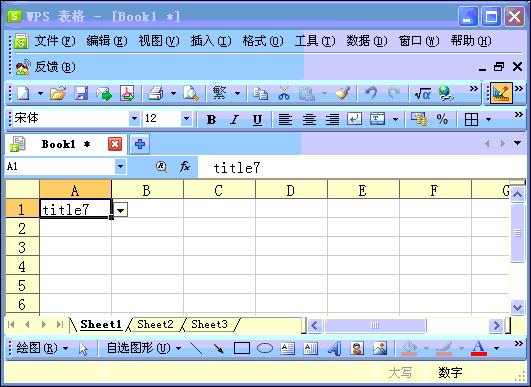This screenshot has height=387, width=531.
Task: Toggle Bold formatting
Action: [x=211, y=120]
